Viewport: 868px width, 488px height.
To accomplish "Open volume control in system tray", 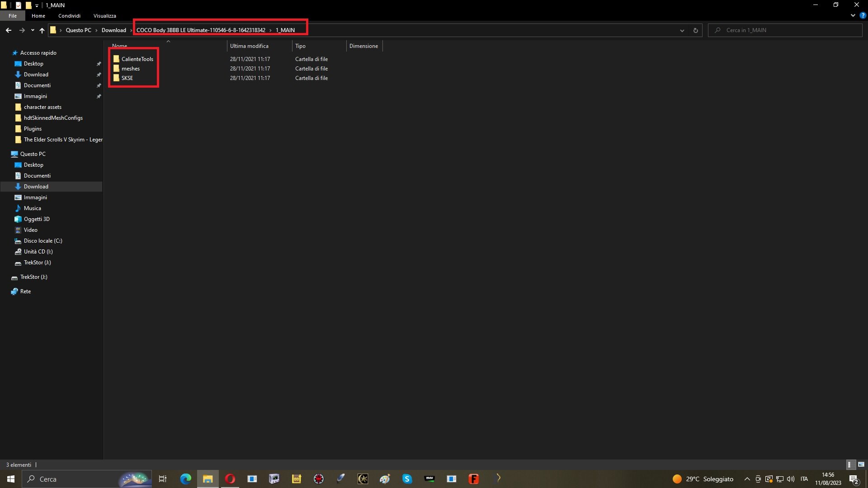I will (790, 479).
